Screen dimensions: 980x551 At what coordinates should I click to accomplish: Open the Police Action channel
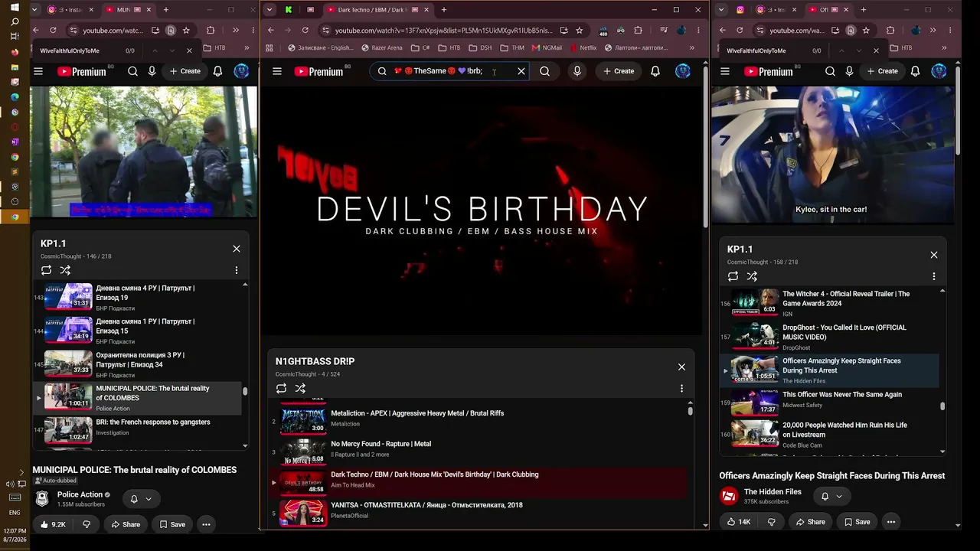tap(80, 494)
